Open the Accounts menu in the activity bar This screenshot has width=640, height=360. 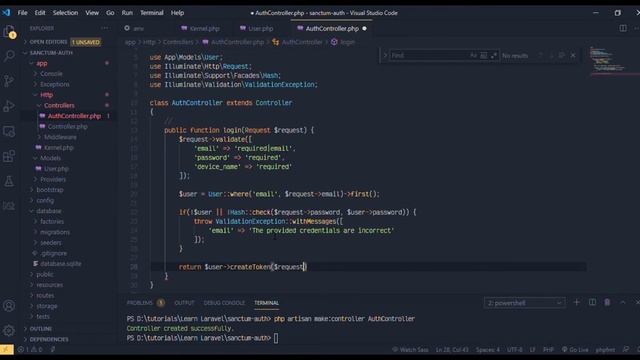click(x=9, y=306)
